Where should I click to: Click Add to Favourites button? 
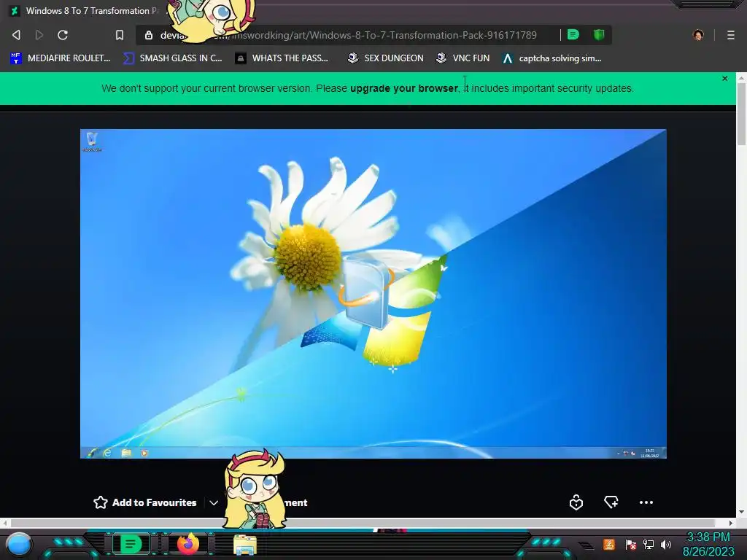point(145,502)
